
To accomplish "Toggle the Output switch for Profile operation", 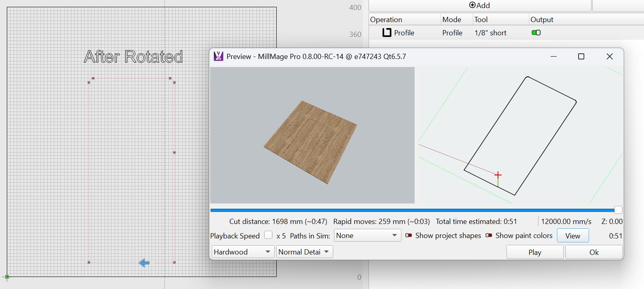I will 536,33.
